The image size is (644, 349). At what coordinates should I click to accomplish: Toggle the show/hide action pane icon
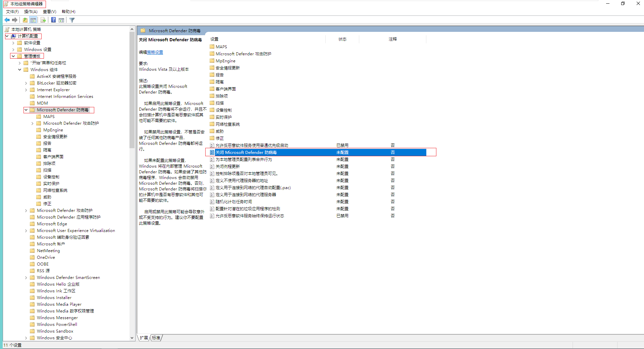coord(61,20)
